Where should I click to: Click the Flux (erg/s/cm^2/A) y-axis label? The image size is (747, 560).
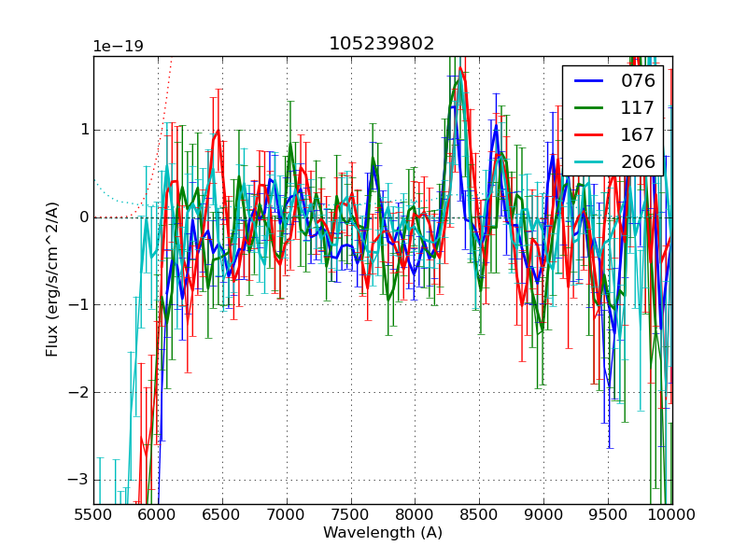click(53, 280)
